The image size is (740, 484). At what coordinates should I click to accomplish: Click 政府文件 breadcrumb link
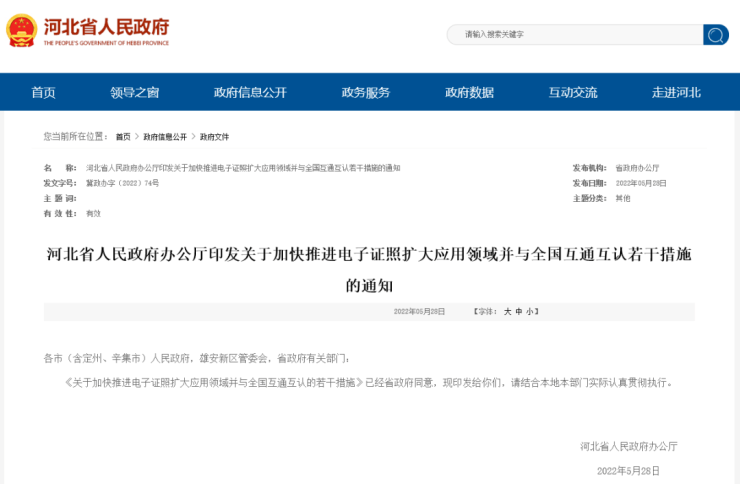coord(214,137)
